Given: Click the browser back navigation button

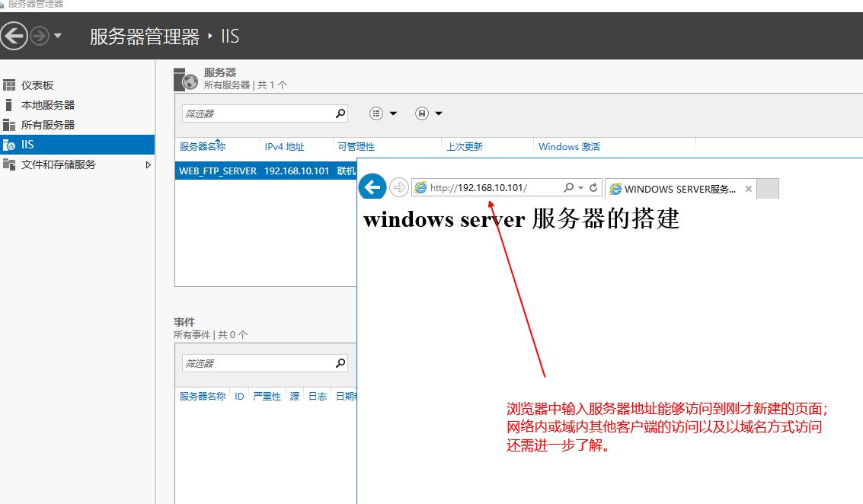Looking at the screenshot, I should (372, 187).
